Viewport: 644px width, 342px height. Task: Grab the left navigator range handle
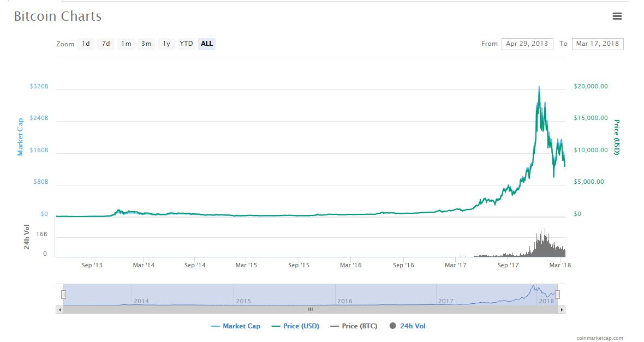pos(64,295)
